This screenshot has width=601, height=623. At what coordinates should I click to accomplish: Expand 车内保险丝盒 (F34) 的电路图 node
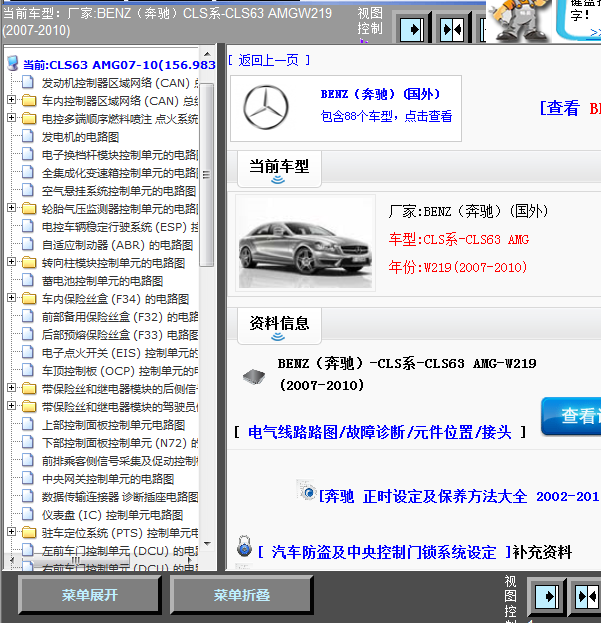point(12,298)
